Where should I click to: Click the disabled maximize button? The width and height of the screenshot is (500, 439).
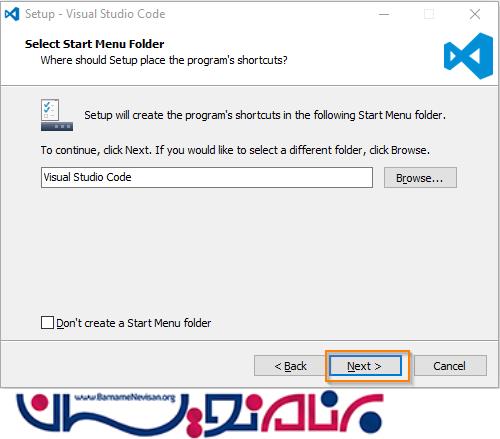(429, 14)
